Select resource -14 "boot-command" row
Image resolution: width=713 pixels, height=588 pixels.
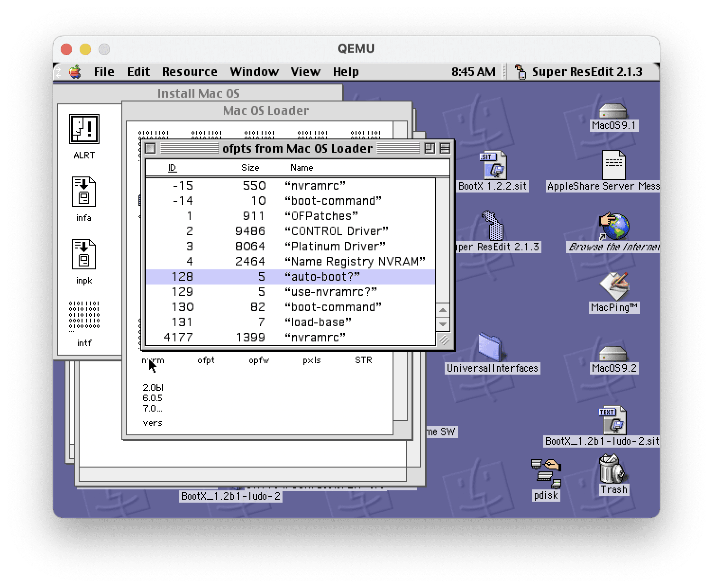[290, 201]
